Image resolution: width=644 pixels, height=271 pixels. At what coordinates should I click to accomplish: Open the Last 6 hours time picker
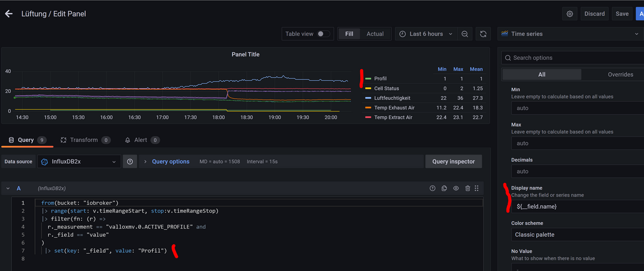pyautogui.click(x=426, y=34)
